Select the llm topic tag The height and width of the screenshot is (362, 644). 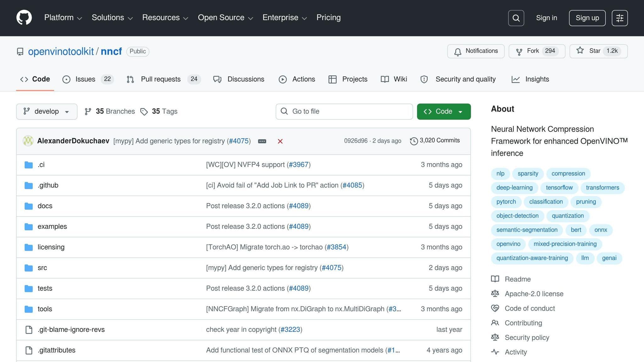tap(585, 258)
